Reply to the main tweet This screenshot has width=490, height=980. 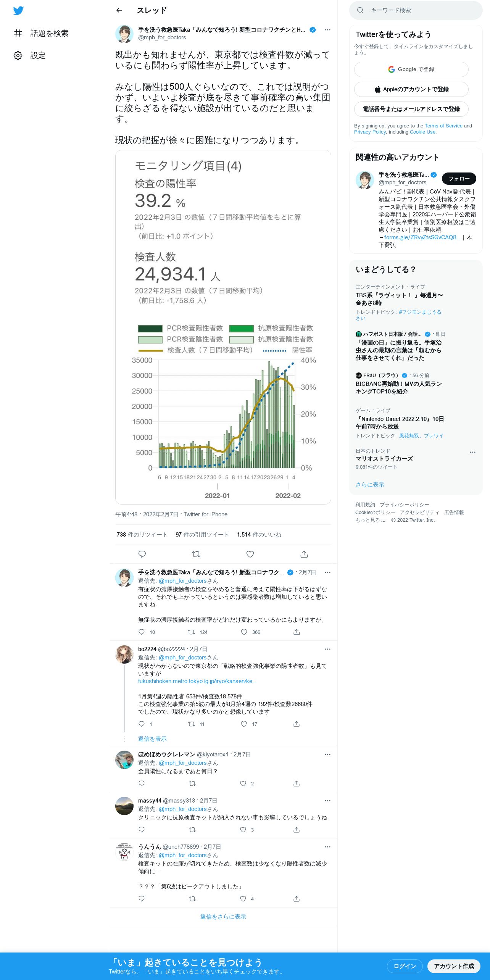coord(142,554)
